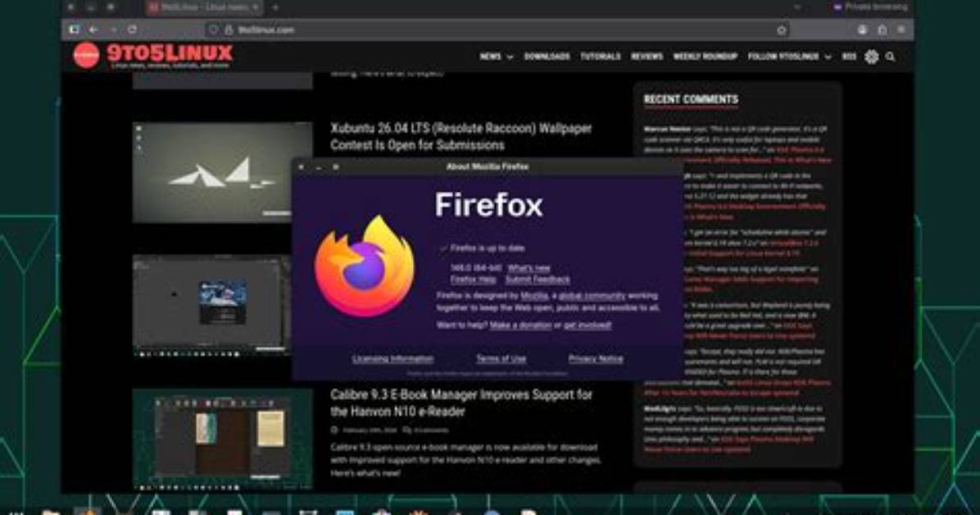Click the comments icon under Calibre article
This screenshot has width=980, height=515.
point(407,430)
